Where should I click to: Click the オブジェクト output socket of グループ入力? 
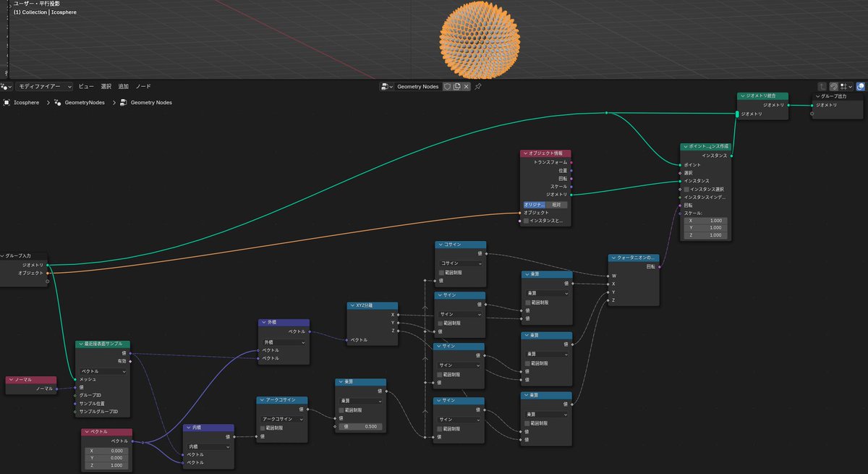point(48,273)
